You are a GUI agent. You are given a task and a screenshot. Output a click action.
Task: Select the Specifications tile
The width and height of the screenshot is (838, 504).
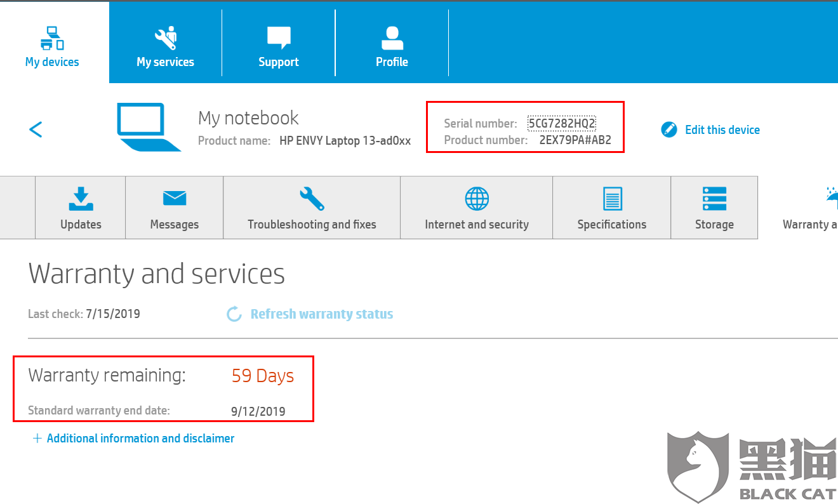coord(612,208)
